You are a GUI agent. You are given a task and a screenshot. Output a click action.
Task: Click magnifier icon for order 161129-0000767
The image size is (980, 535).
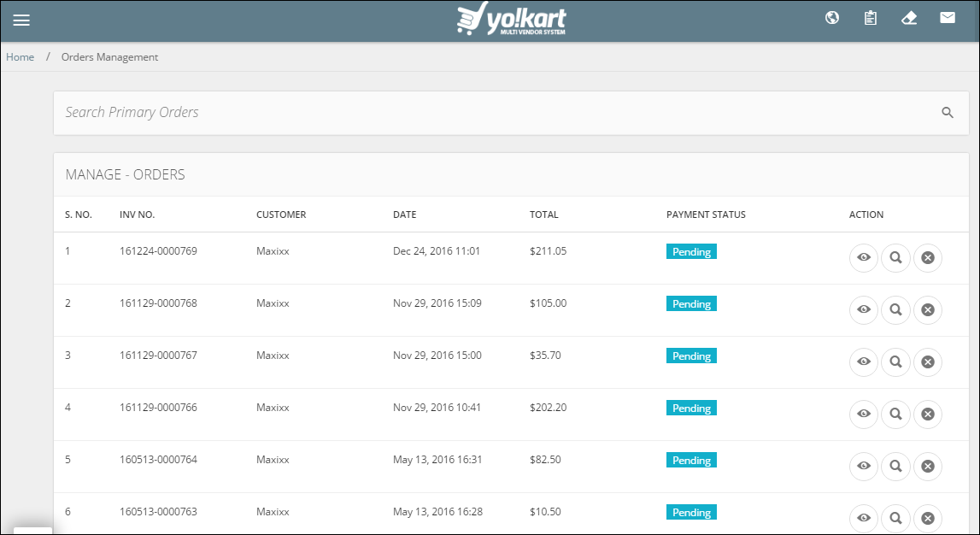(895, 362)
